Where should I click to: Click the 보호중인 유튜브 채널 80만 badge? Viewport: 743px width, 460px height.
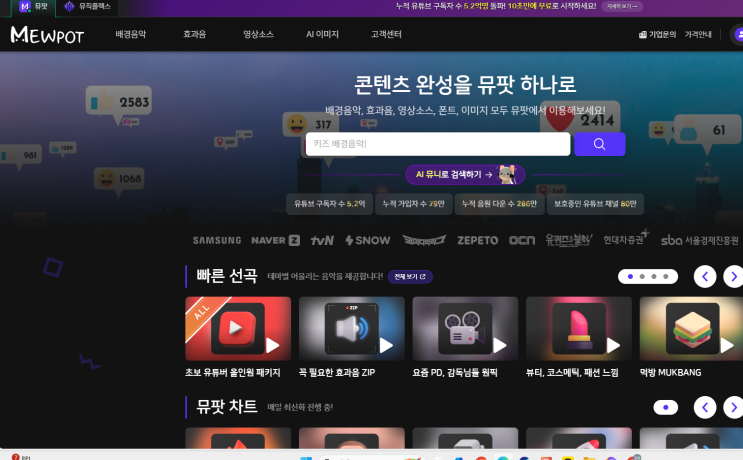[x=595, y=204]
